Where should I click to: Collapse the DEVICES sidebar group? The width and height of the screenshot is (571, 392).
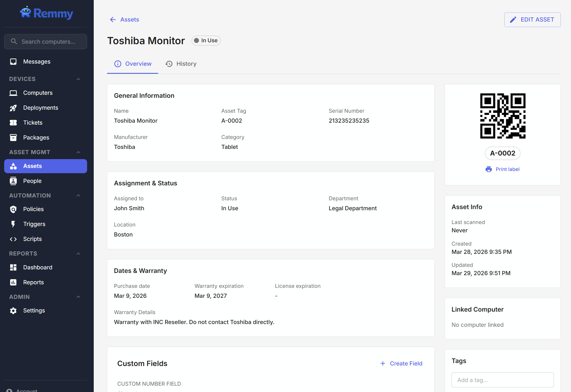(78, 79)
